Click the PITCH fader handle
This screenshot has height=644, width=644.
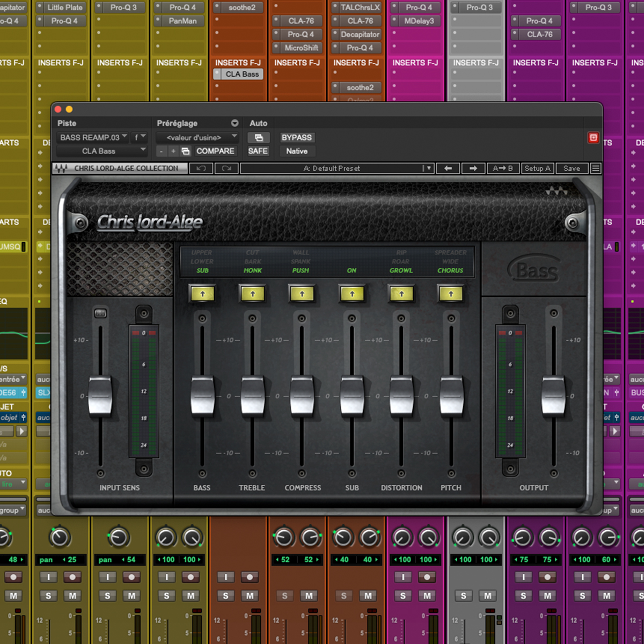click(451, 396)
